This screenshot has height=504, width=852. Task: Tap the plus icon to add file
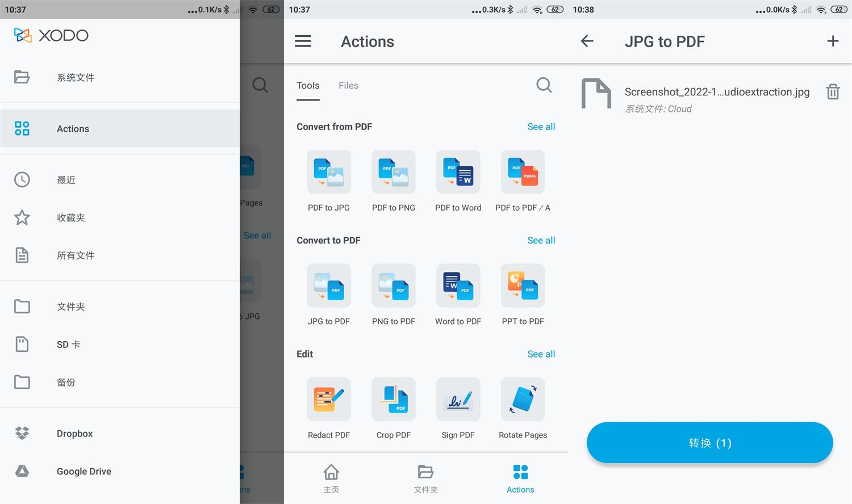833,41
